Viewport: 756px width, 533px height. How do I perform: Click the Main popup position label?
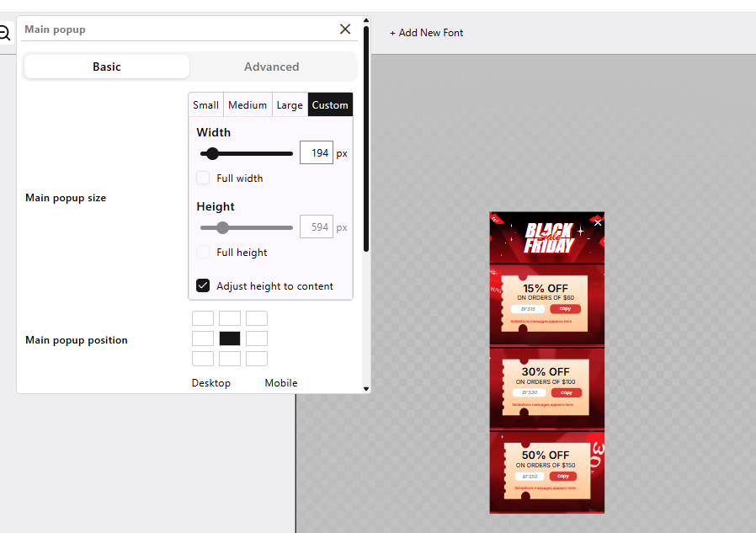tap(76, 340)
